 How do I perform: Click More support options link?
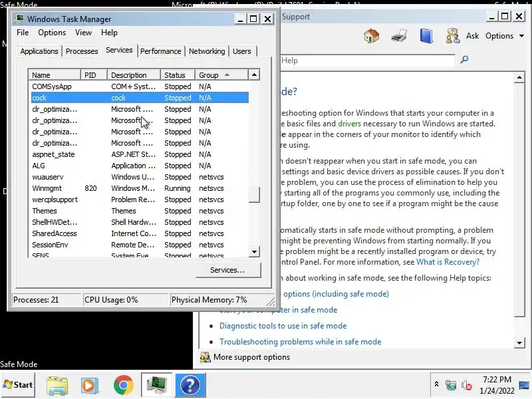252,357
